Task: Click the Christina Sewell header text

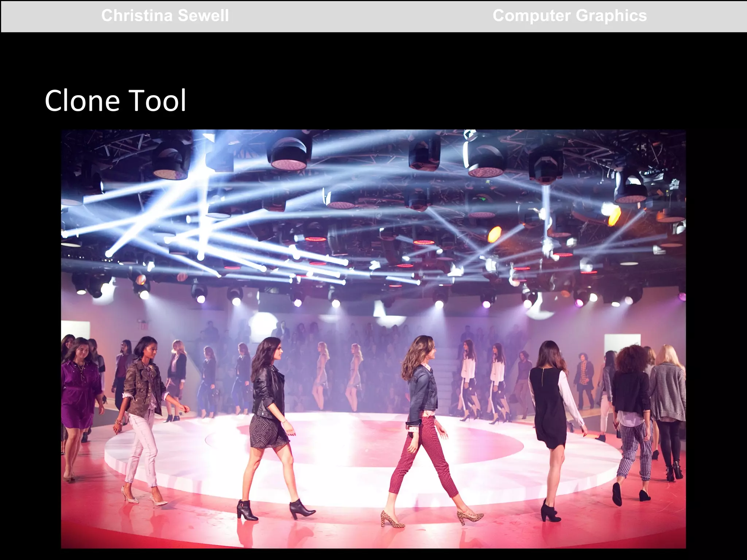Action: pos(165,16)
